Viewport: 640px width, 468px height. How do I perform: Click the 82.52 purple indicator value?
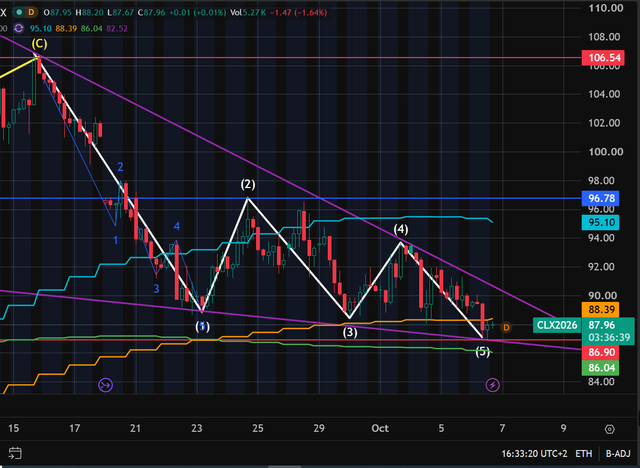[117, 29]
